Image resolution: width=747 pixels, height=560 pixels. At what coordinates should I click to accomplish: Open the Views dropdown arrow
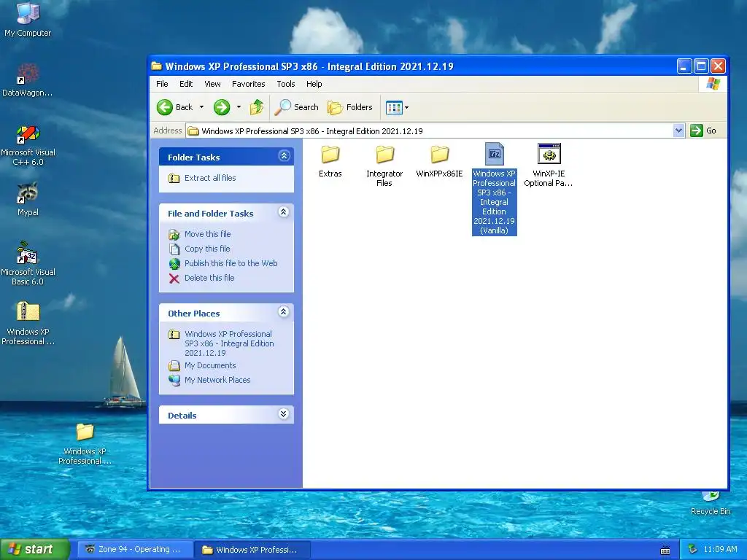[x=407, y=108]
